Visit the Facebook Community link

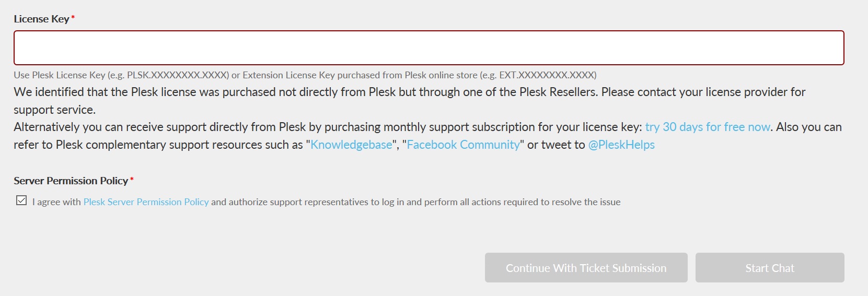point(463,145)
